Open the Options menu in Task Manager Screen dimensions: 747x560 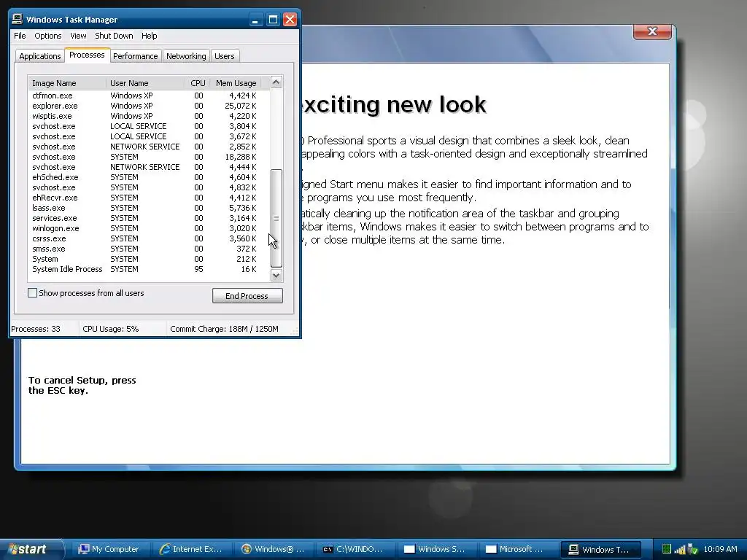[47, 36]
